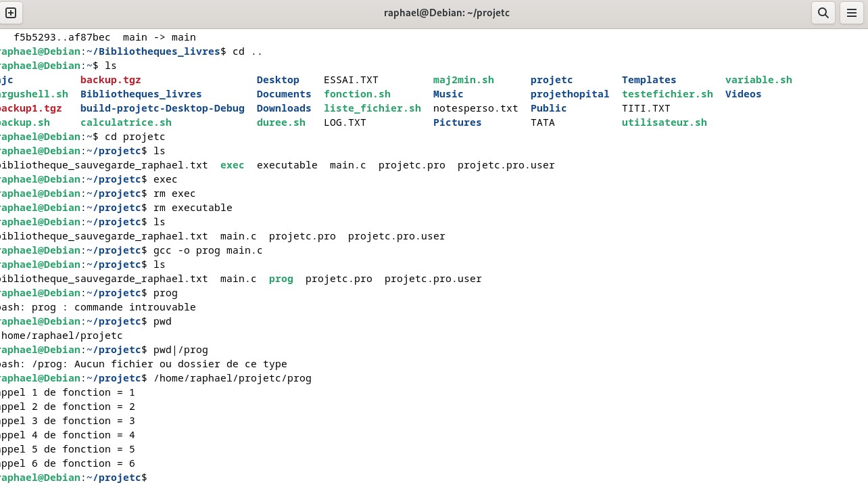Image resolution: width=868 pixels, height=485 pixels.
Task: Click the utilisateur.sh script name
Action: (664, 122)
